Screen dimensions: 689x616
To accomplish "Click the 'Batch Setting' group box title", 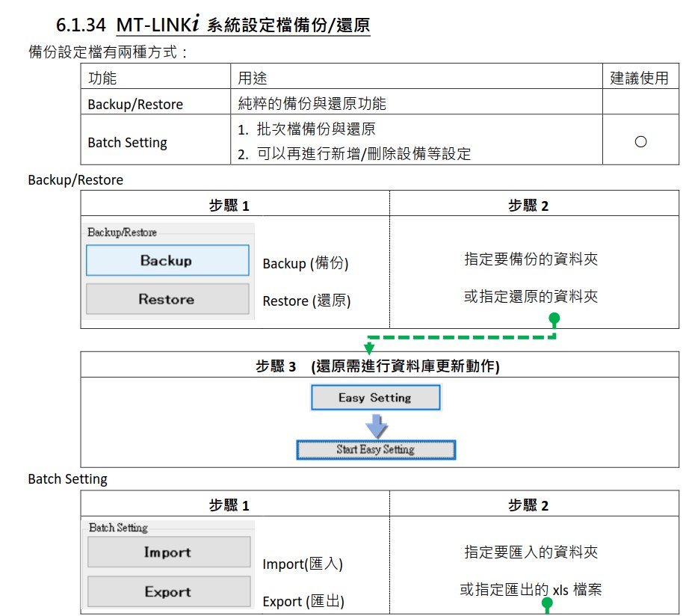I will point(118,527).
